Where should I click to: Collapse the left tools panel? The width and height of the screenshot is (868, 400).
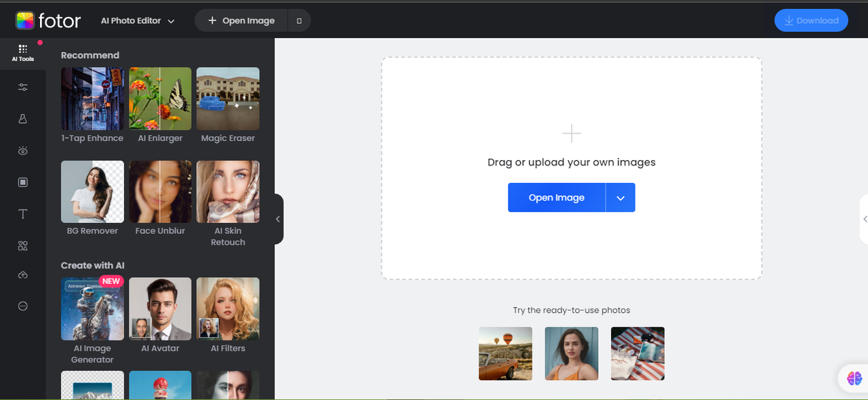278,219
